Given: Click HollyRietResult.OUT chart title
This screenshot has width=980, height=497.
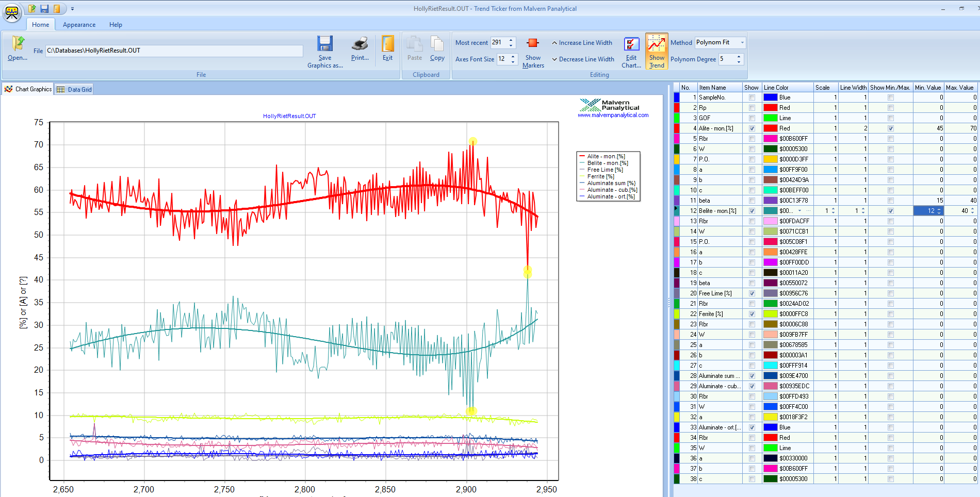Looking at the screenshot, I should [x=289, y=116].
